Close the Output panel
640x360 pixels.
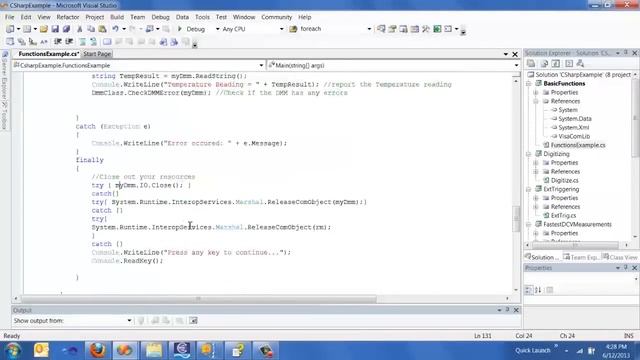[x=516, y=310]
